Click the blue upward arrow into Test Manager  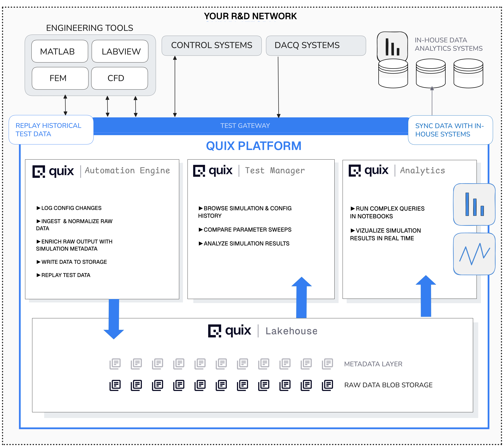301,297
